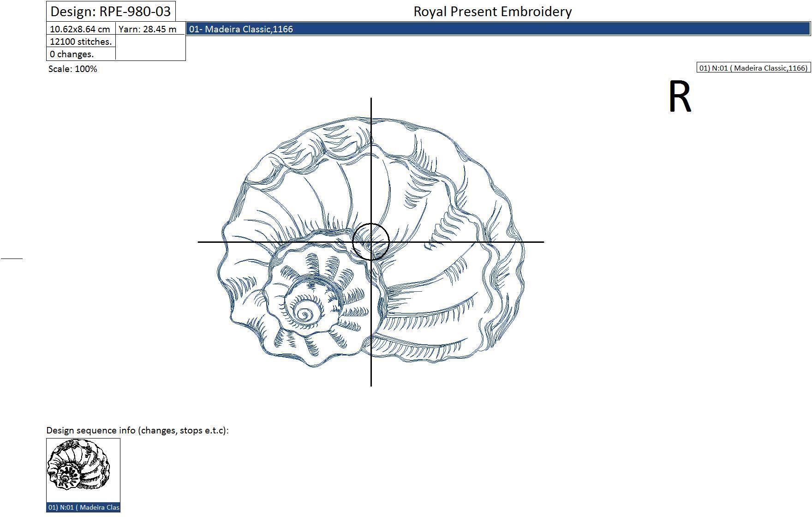Select the 12100 stitches cell
Image resolution: width=812 pixels, height=517 pixels.
tap(81, 42)
